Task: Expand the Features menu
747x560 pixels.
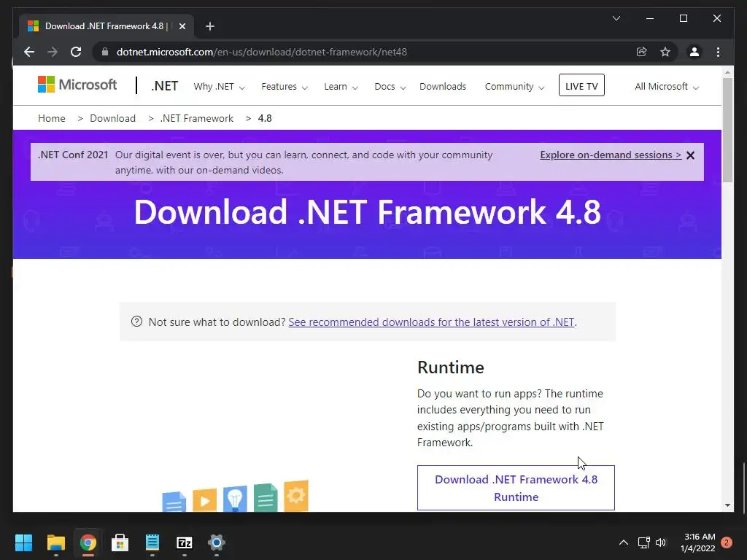Action: (285, 87)
